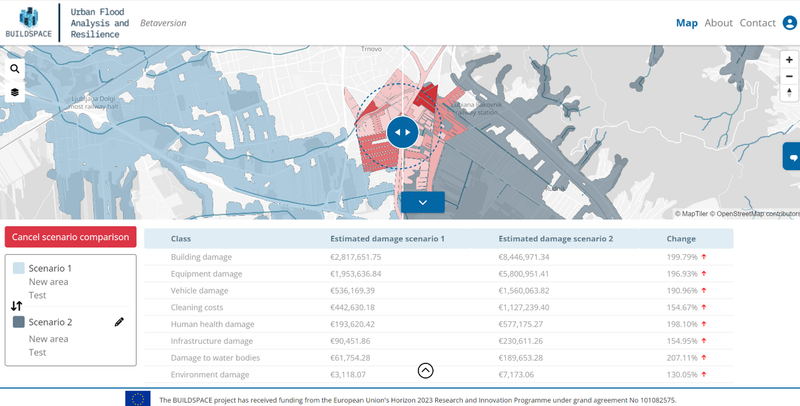The image size is (800, 406).
Task: Collapse the damage table with up-arrow circle
Action: point(426,370)
